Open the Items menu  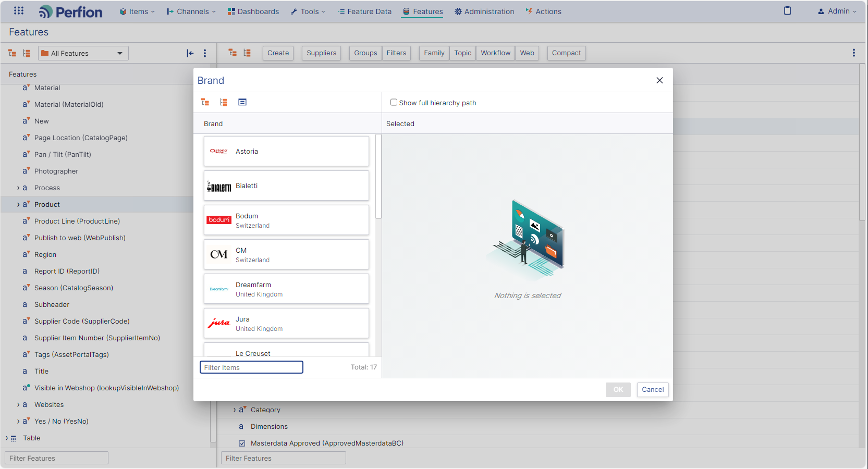pyautogui.click(x=137, y=11)
